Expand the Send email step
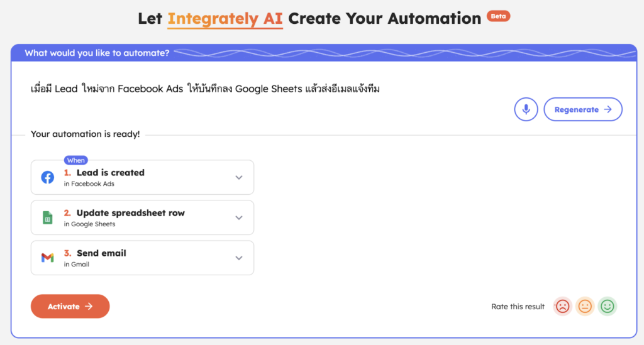 [239, 258]
